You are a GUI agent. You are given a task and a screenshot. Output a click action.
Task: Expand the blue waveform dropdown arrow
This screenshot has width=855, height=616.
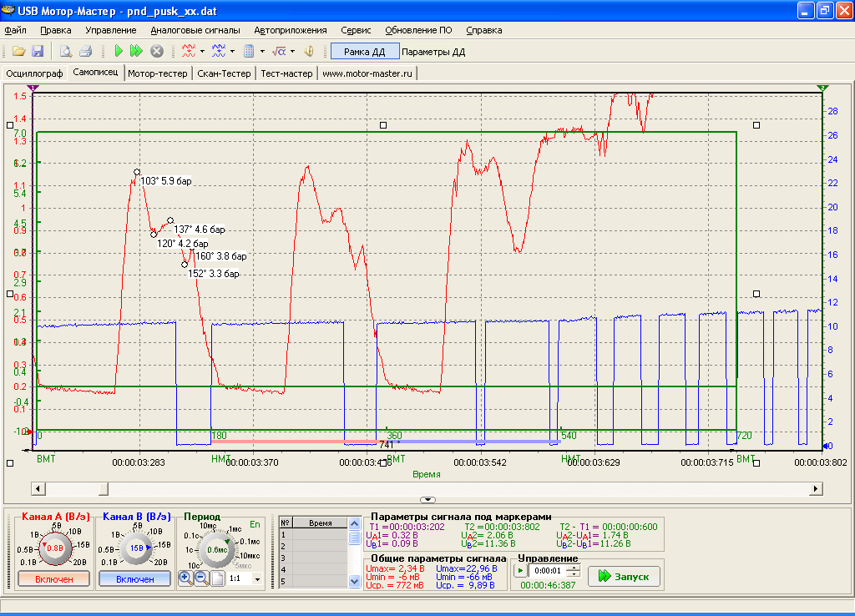pyautogui.click(x=232, y=52)
